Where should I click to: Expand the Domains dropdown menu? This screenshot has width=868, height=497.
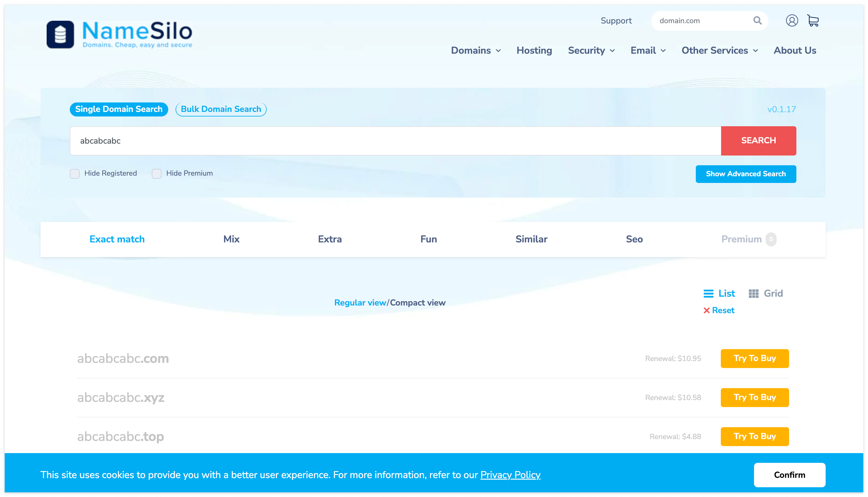tap(476, 51)
